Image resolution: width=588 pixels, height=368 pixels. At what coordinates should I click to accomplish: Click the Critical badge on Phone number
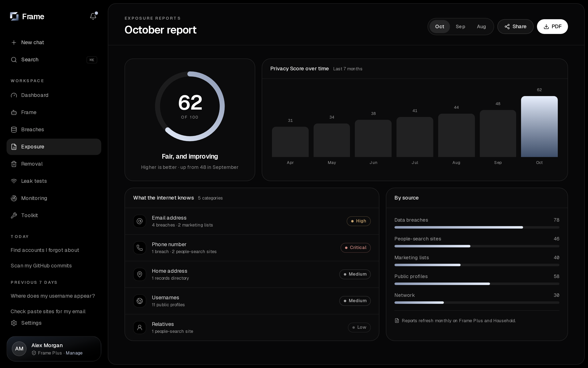click(355, 248)
